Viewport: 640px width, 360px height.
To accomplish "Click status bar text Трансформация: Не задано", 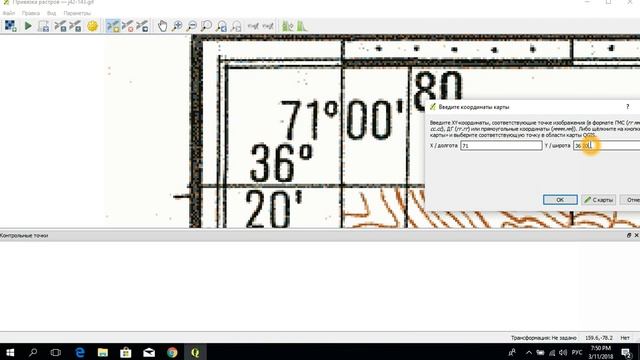I will [x=544, y=338].
